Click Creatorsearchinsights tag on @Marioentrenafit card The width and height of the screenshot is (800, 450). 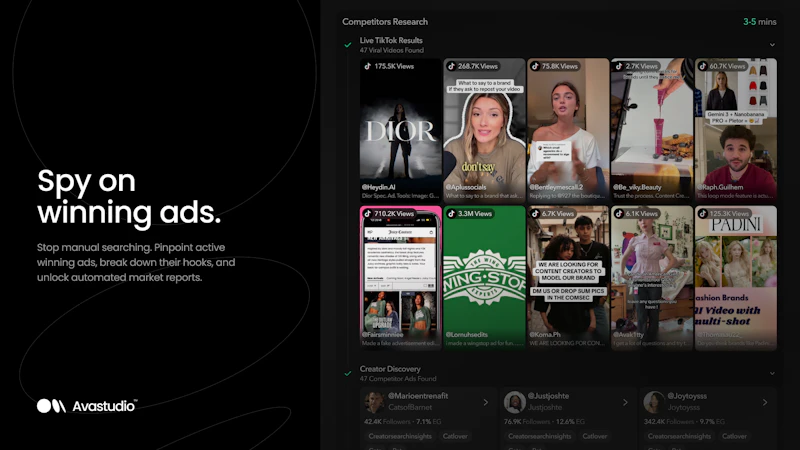click(400, 436)
